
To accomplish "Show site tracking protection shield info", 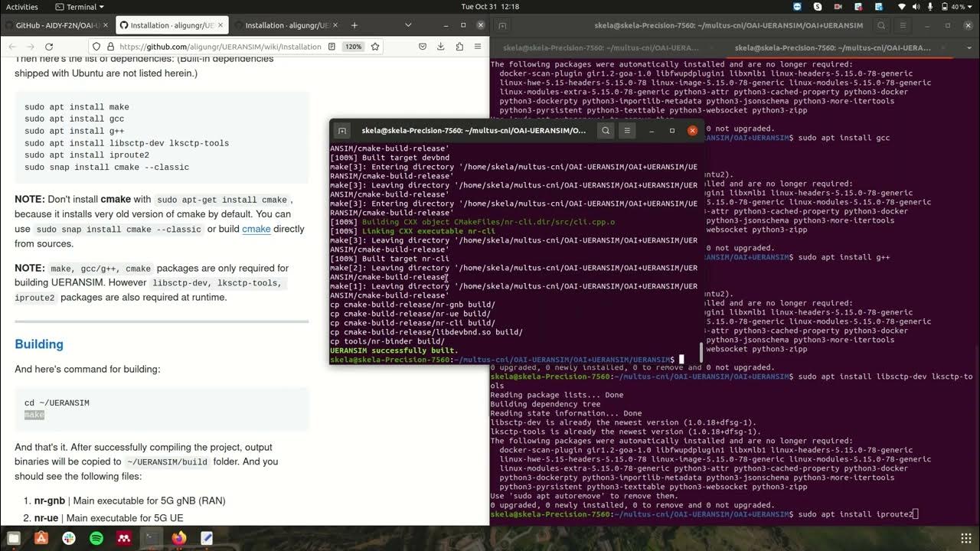I will coord(96,46).
